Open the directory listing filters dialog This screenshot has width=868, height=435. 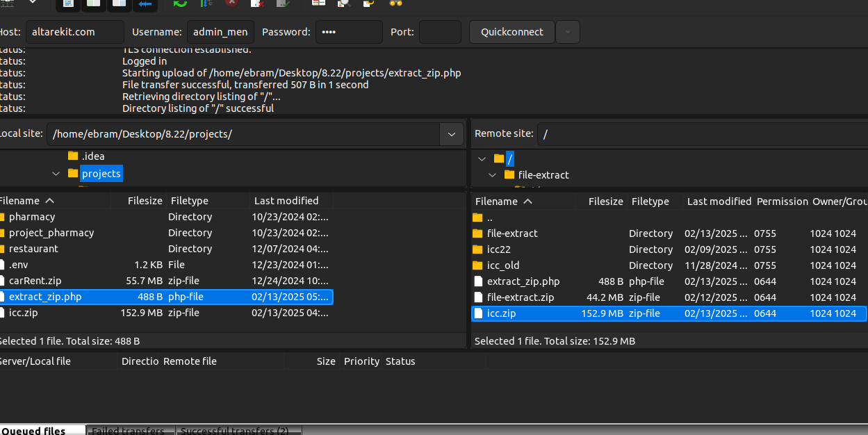pos(318,3)
